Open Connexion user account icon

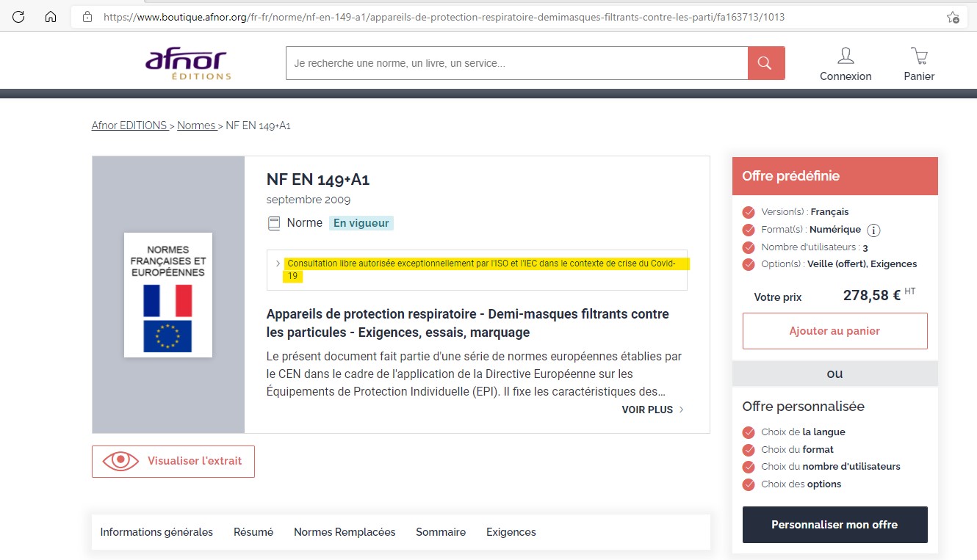pyautogui.click(x=846, y=56)
